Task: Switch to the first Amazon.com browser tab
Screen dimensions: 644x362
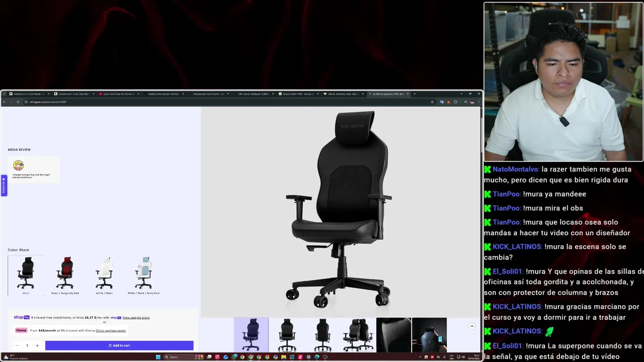Action: click(29, 94)
